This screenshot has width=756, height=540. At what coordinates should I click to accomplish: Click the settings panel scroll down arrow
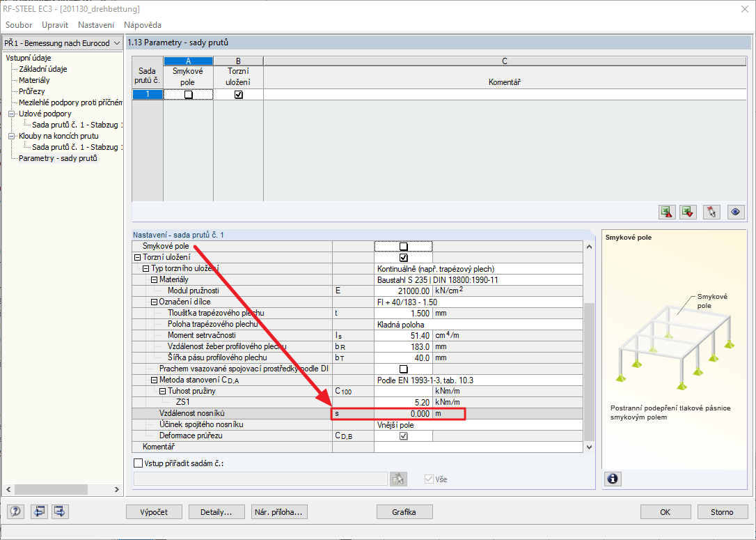589,447
